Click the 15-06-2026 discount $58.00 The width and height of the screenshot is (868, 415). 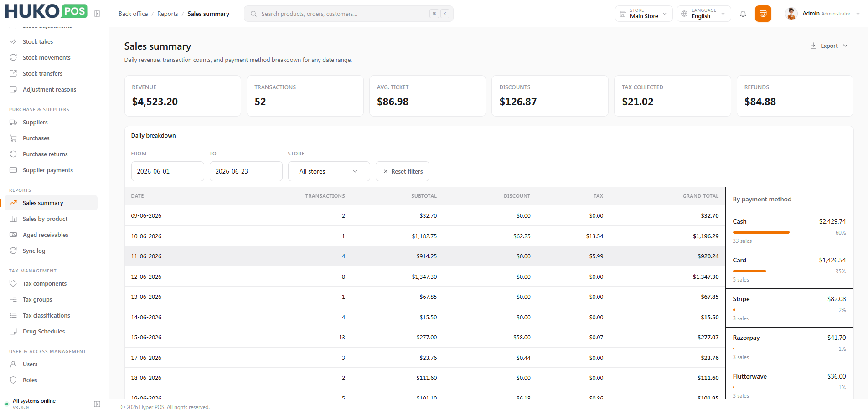pyautogui.click(x=522, y=337)
